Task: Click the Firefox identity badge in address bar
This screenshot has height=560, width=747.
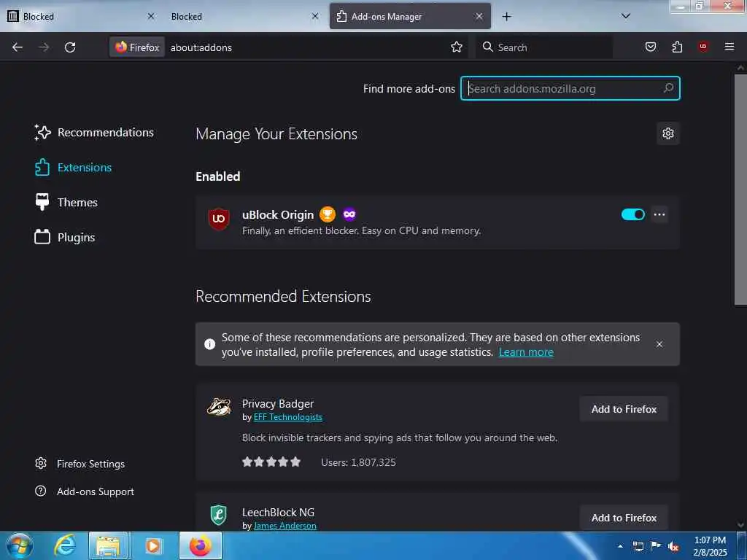Action: pos(137,47)
